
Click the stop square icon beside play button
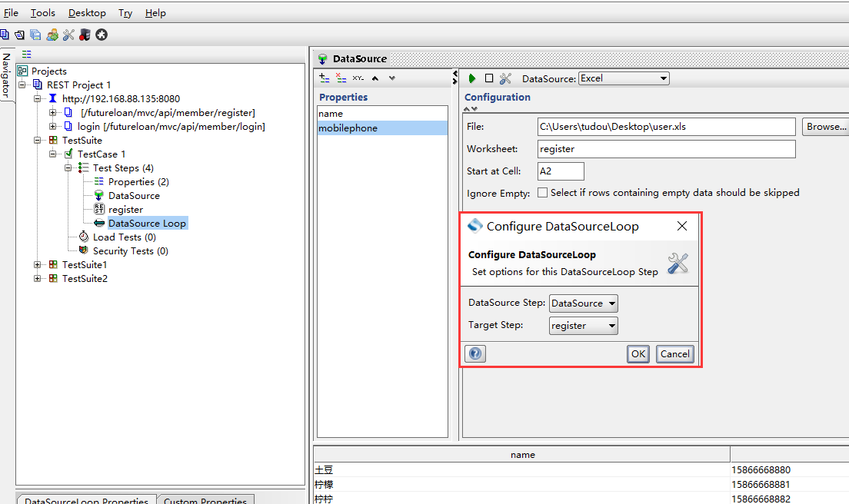(489, 78)
